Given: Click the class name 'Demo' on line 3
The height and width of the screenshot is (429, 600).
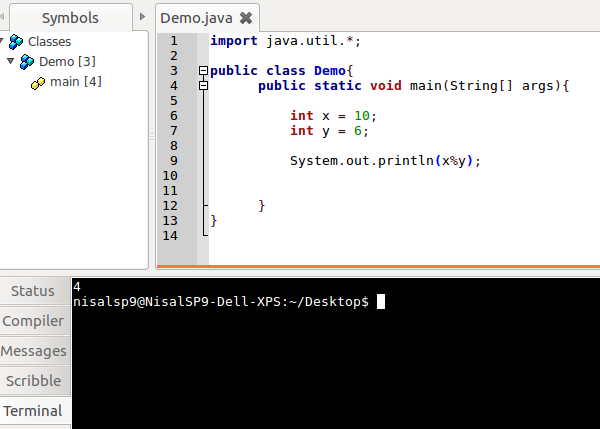Looking at the screenshot, I should coord(329,71).
